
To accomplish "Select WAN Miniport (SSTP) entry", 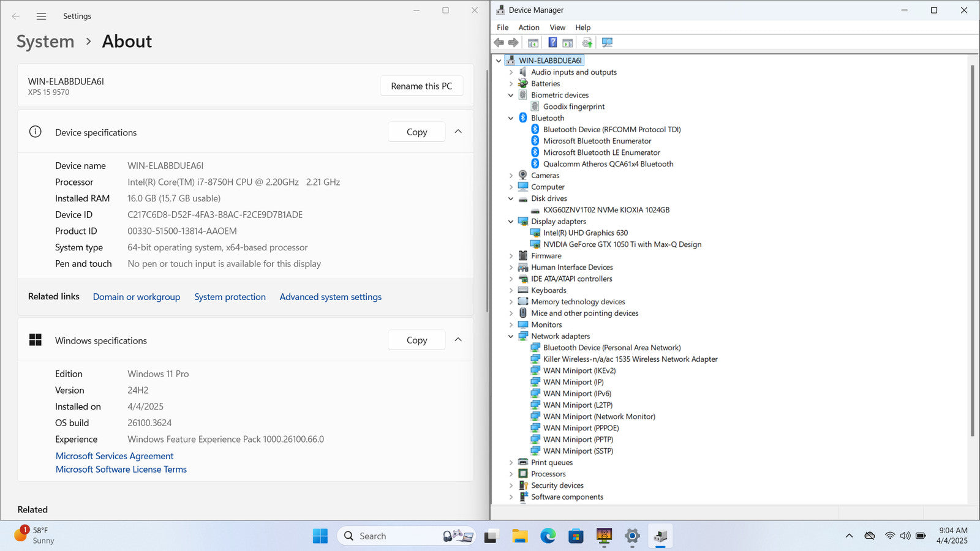I will pyautogui.click(x=578, y=451).
